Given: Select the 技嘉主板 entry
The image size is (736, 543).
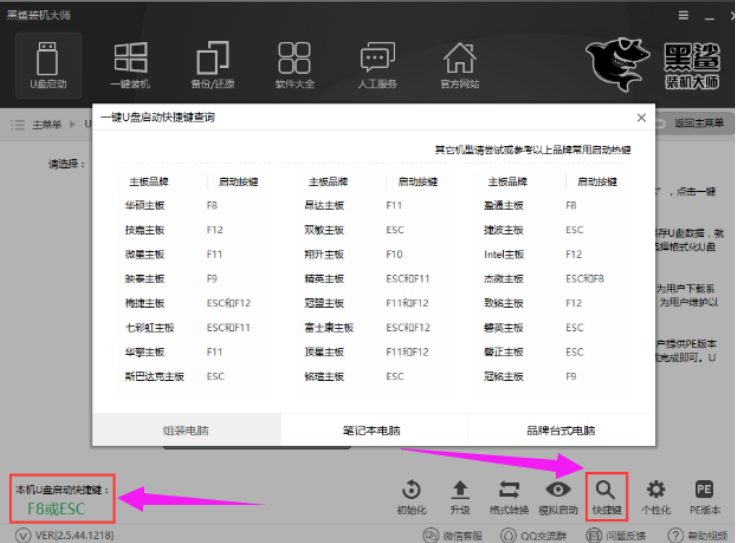Looking at the screenshot, I should tap(145, 229).
